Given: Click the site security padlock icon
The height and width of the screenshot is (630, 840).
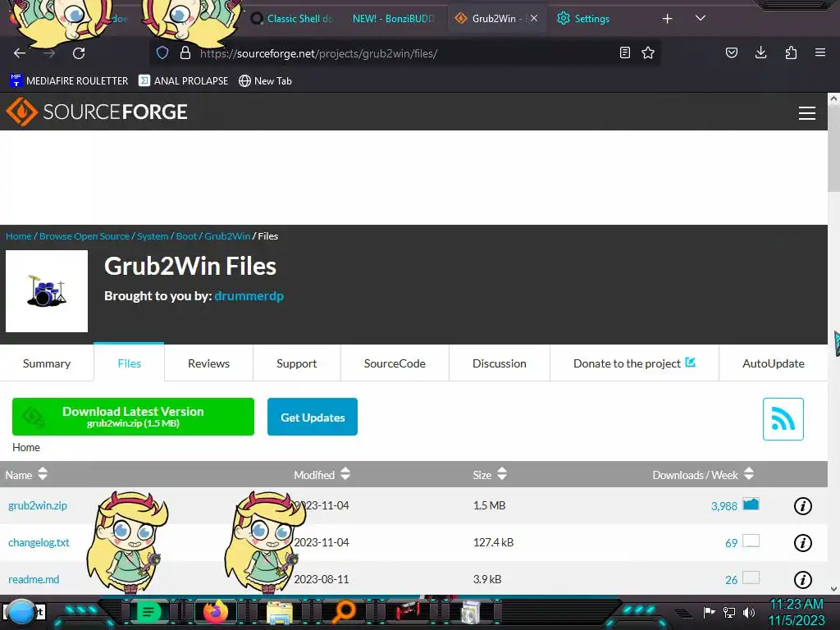Looking at the screenshot, I should coord(185,52).
